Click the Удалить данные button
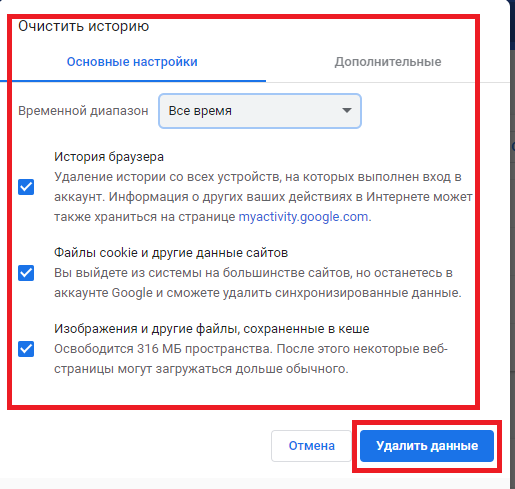Viewport: 515px width, 489px height. pyautogui.click(x=427, y=446)
